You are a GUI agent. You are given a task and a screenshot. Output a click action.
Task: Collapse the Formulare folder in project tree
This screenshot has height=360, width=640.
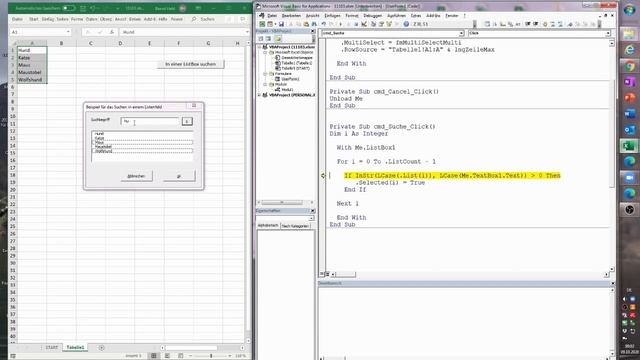[x=265, y=73]
